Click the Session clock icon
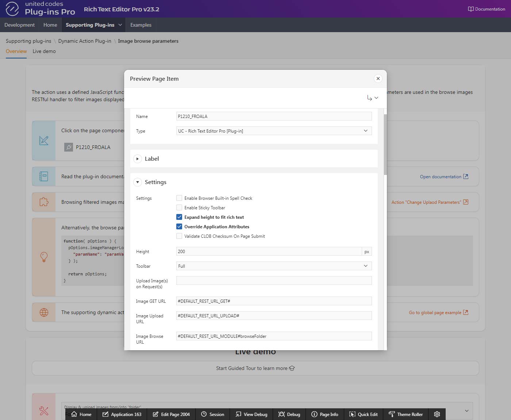The height and width of the screenshot is (420, 511). coord(204,414)
